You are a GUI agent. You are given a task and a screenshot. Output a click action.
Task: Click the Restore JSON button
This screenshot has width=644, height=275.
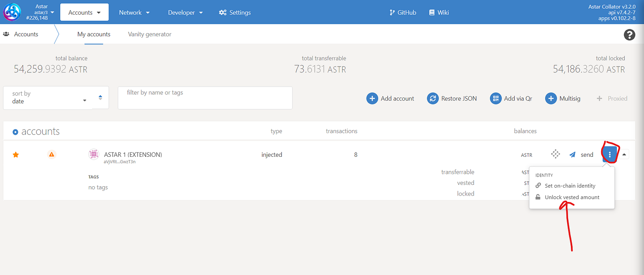[x=452, y=98]
